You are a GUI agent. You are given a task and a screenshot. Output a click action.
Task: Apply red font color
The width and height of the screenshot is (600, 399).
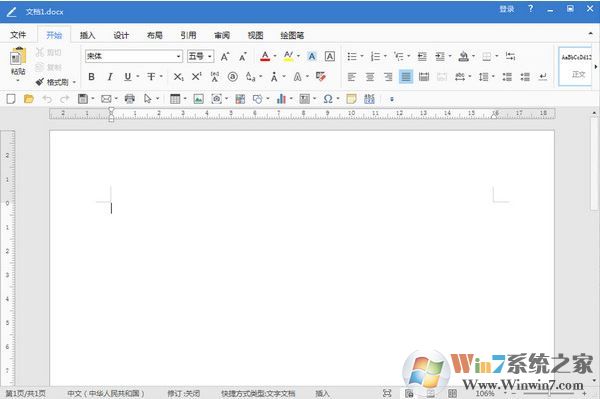265,57
